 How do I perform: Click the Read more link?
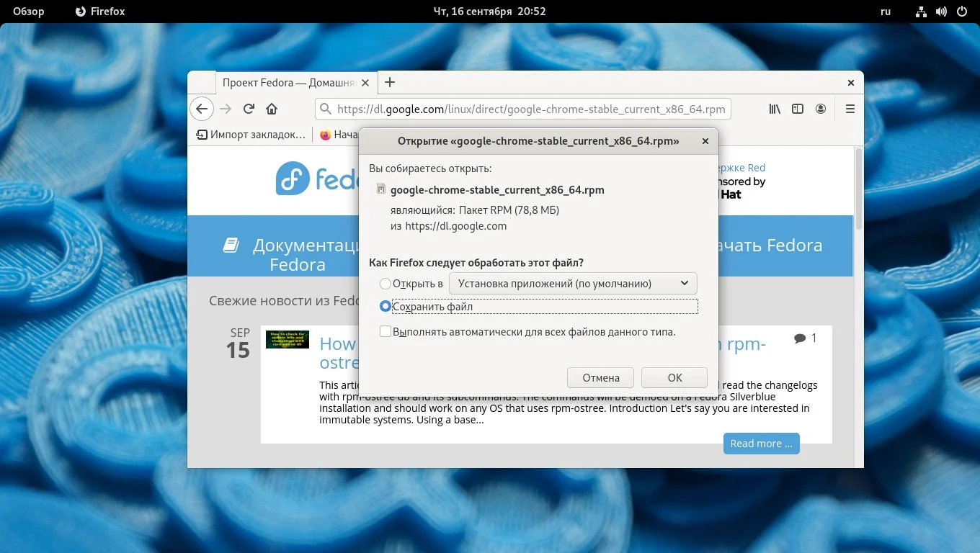click(761, 443)
